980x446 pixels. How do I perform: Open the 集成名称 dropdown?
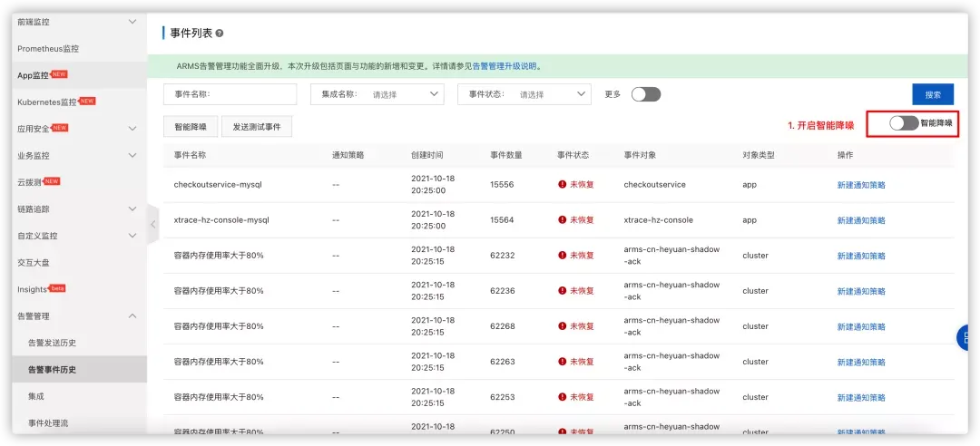377,94
